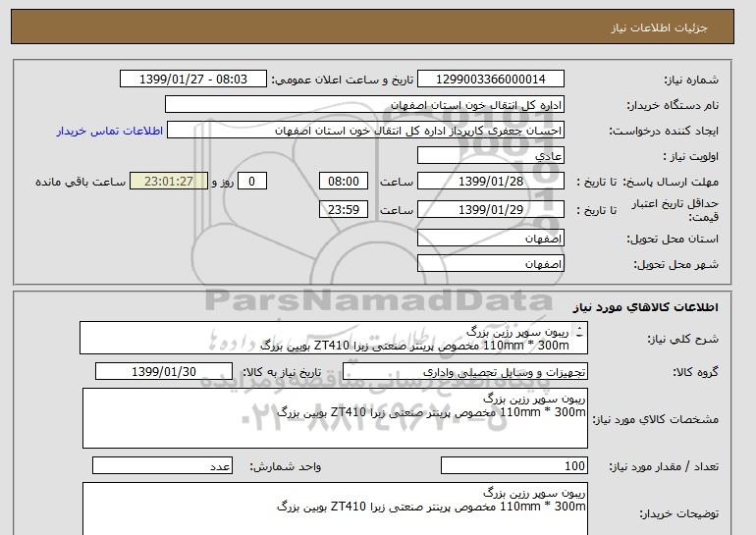Click label شهر محل تحویل
The width and height of the screenshot is (756, 535).
tap(675, 264)
